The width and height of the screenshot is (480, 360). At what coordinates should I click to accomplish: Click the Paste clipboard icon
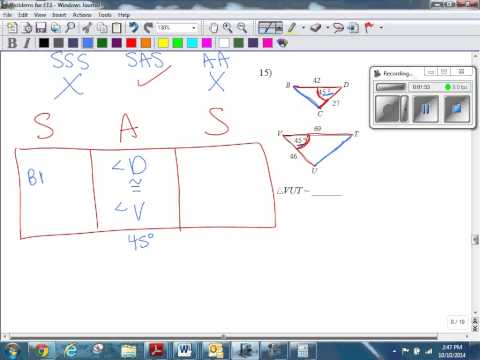point(117,28)
